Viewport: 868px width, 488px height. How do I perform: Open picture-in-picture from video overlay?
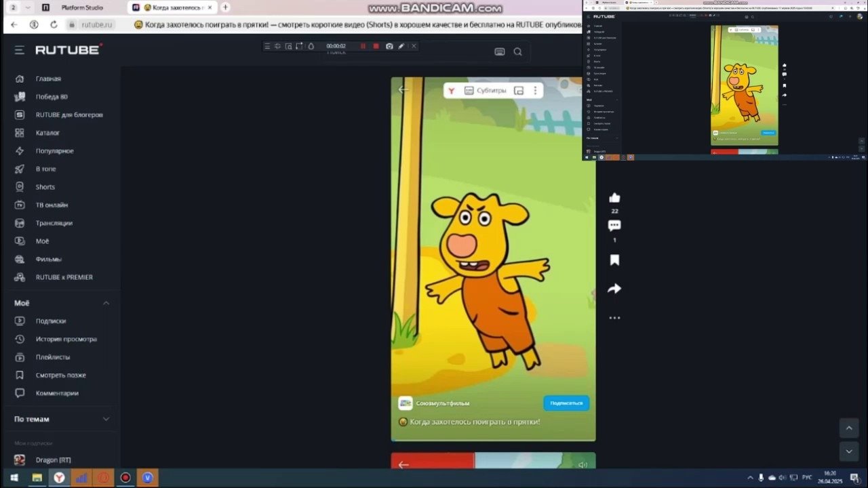519,90
